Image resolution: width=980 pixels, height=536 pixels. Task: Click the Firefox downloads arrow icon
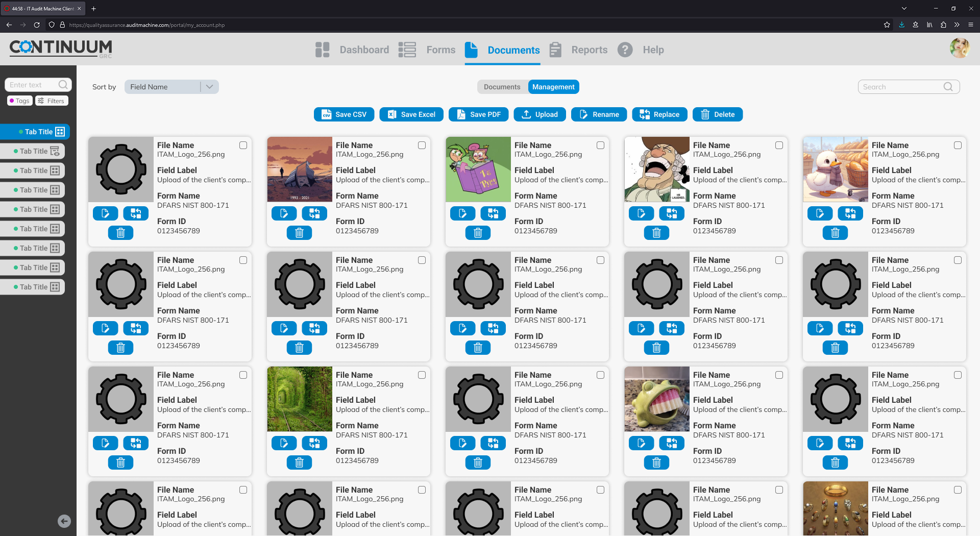point(901,25)
